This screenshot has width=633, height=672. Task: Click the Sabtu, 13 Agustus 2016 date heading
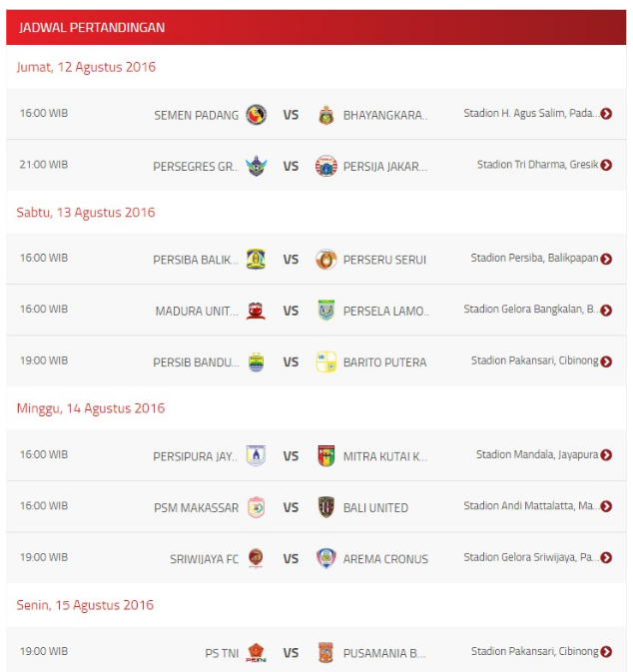click(x=86, y=212)
